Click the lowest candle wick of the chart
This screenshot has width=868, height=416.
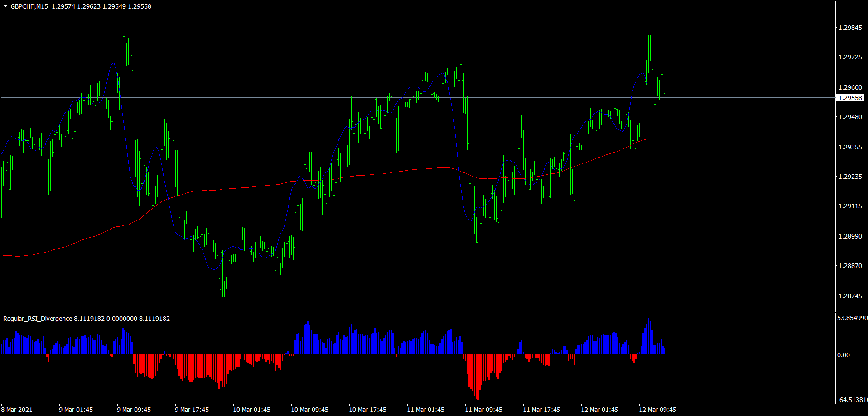click(x=222, y=299)
